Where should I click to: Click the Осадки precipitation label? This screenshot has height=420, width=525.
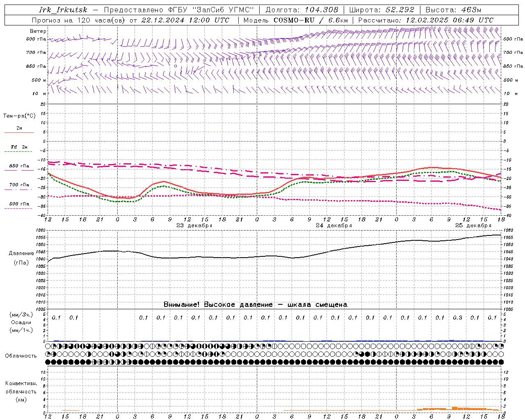click(21, 322)
